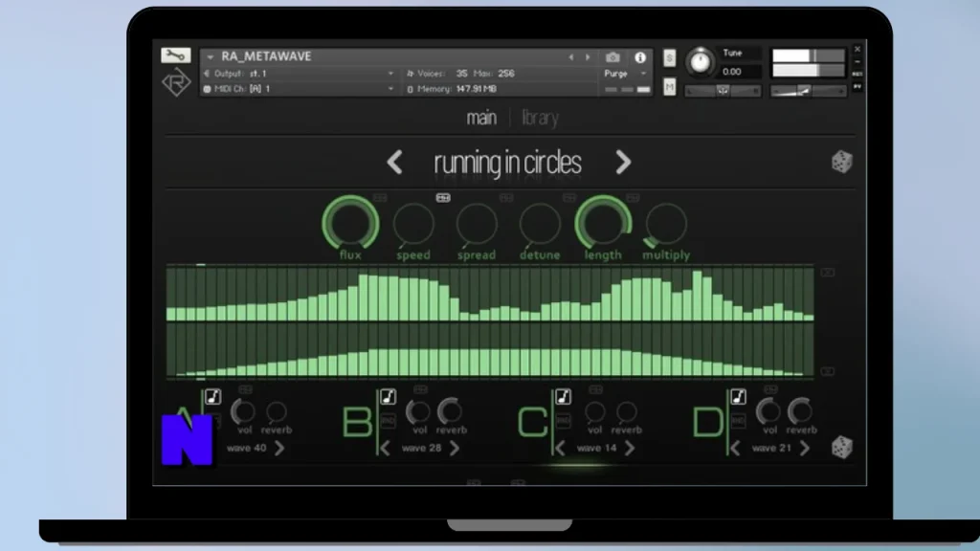Screen dimensions: 980x551
Task: Select the next wave after wave 14
Action: click(630, 448)
